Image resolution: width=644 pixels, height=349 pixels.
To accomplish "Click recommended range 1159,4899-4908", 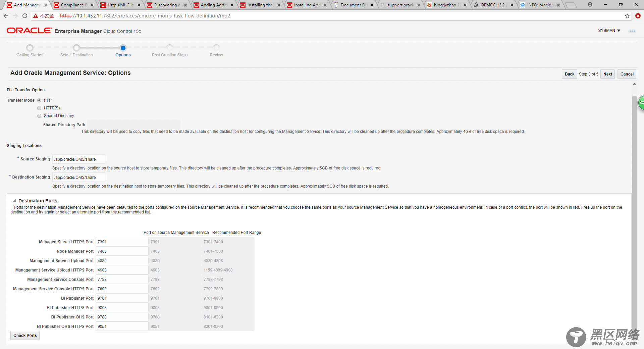I will pyautogui.click(x=218, y=270).
